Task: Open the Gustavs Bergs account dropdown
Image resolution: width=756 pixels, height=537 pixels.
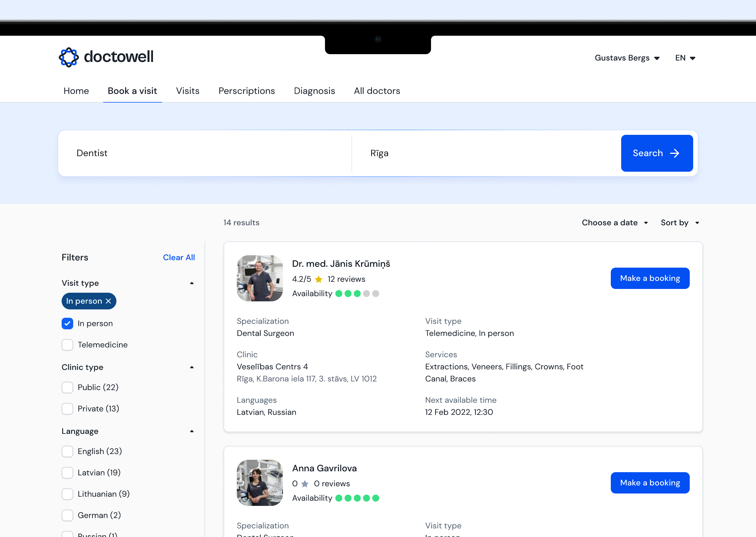Action: tap(627, 58)
